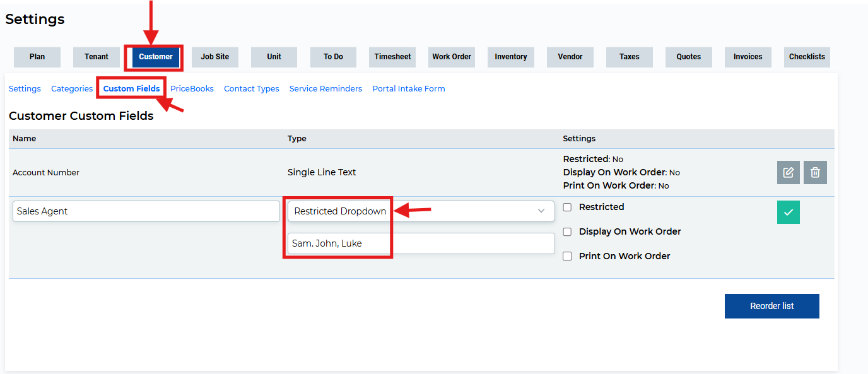Image resolution: width=868 pixels, height=374 pixels.
Task: Open the Invoices tab
Action: point(748,57)
